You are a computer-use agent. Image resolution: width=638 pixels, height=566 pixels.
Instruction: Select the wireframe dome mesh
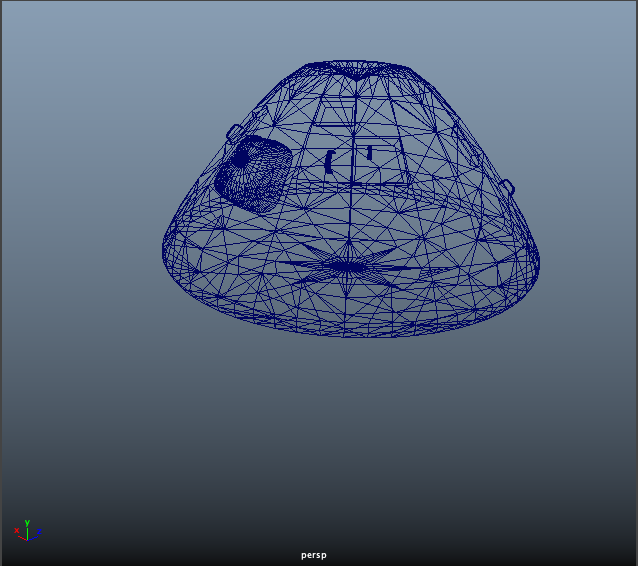click(x=351, y=199)
